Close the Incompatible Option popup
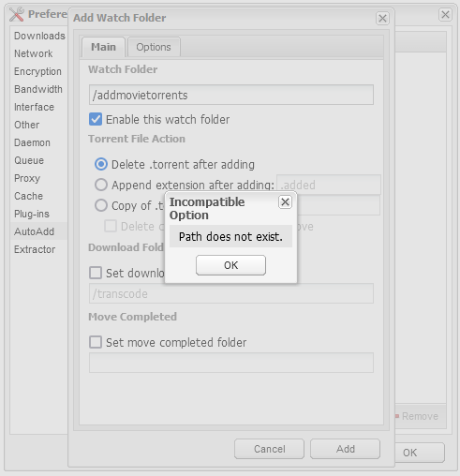 pyautogui.click(x=285, y=202)
